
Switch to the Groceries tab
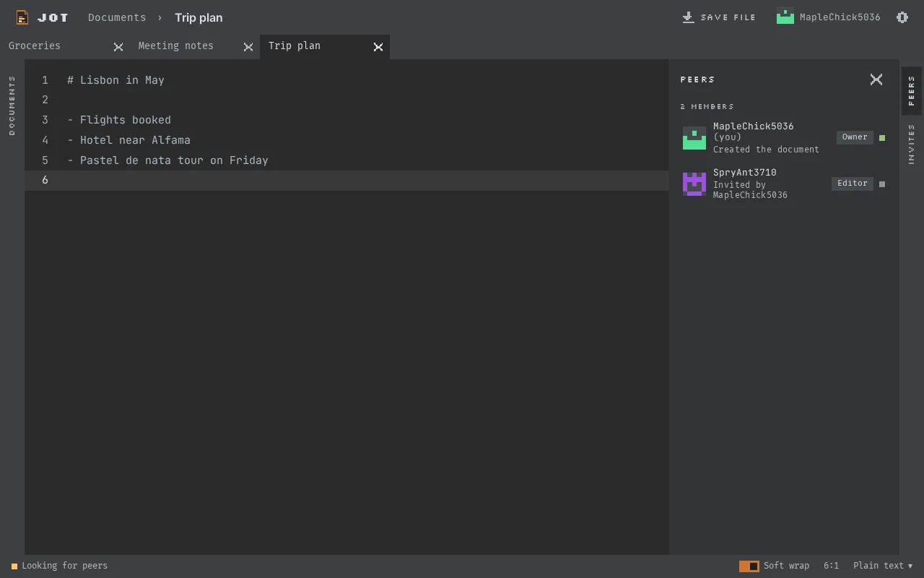(65, 47)
